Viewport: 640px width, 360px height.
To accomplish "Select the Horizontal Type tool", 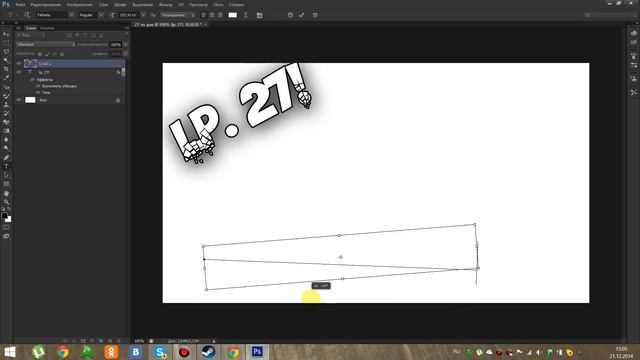I will click(6, 167).
